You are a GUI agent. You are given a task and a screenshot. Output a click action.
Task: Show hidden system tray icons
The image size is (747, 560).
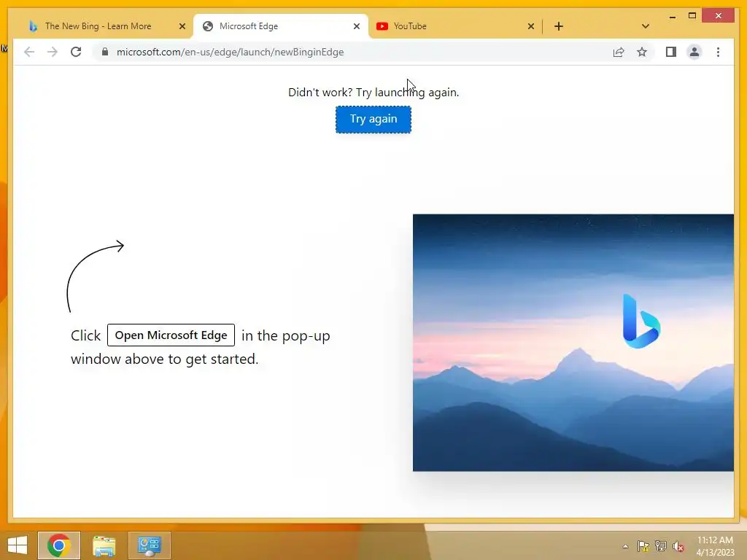point(625,546)
